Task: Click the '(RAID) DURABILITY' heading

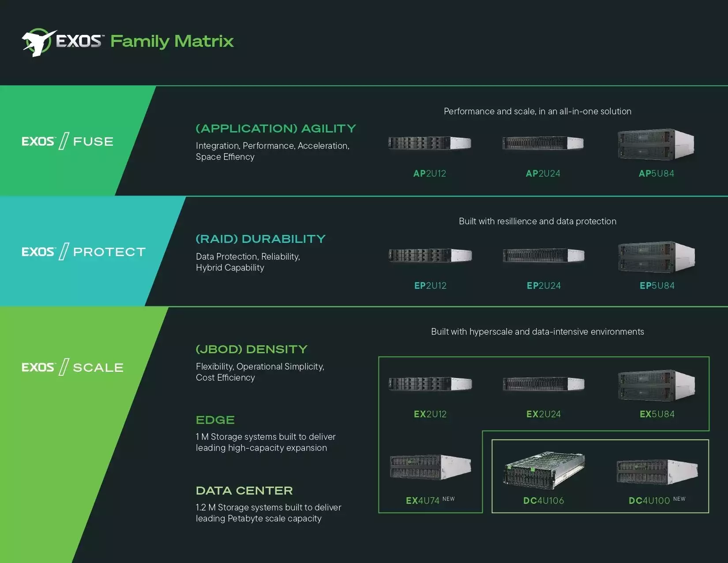Action: pyautogui.click(x=261, y=239)
